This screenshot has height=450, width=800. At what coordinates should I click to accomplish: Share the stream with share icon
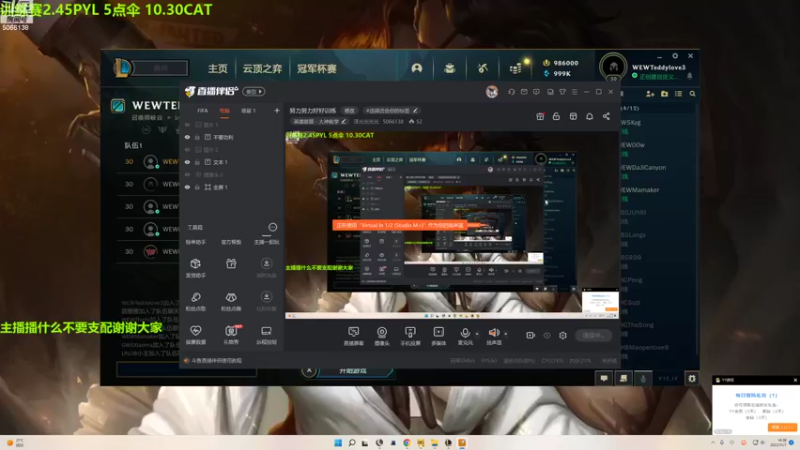point(606,116)
